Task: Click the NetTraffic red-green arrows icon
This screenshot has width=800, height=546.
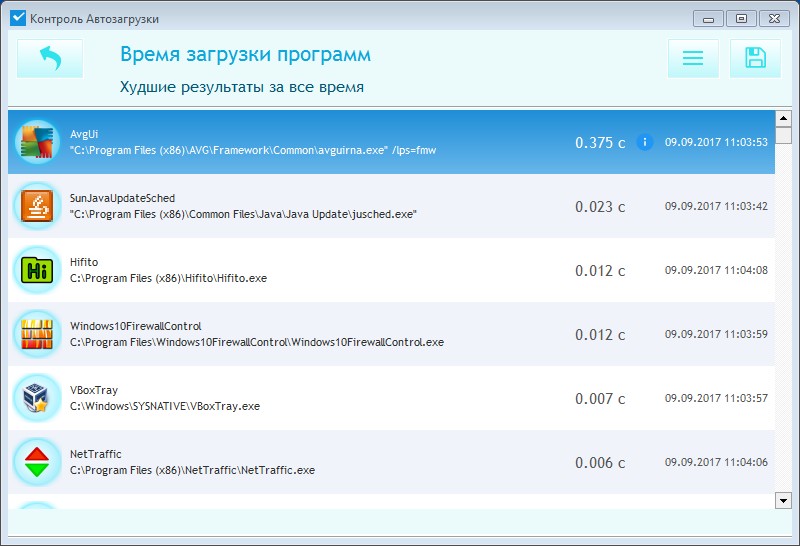Action: [37, 462]
